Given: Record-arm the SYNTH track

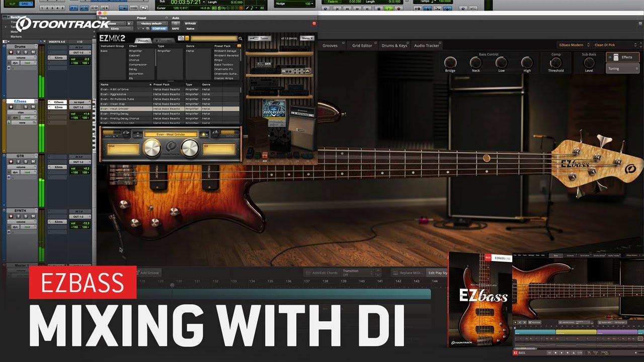Looking at the screenshot, I should coord(11,215).
